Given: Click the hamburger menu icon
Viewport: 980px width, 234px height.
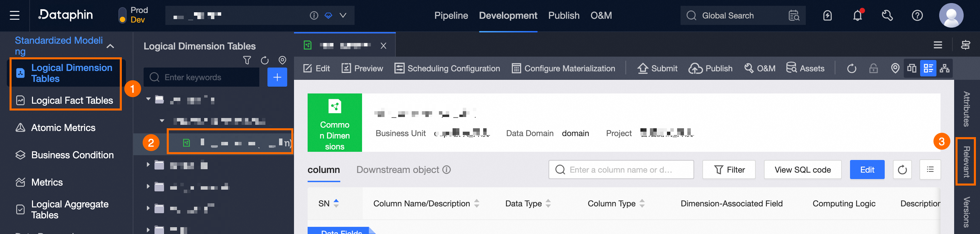Looking at the screenshot, I should pyautogui.click(x=14, y=16).
